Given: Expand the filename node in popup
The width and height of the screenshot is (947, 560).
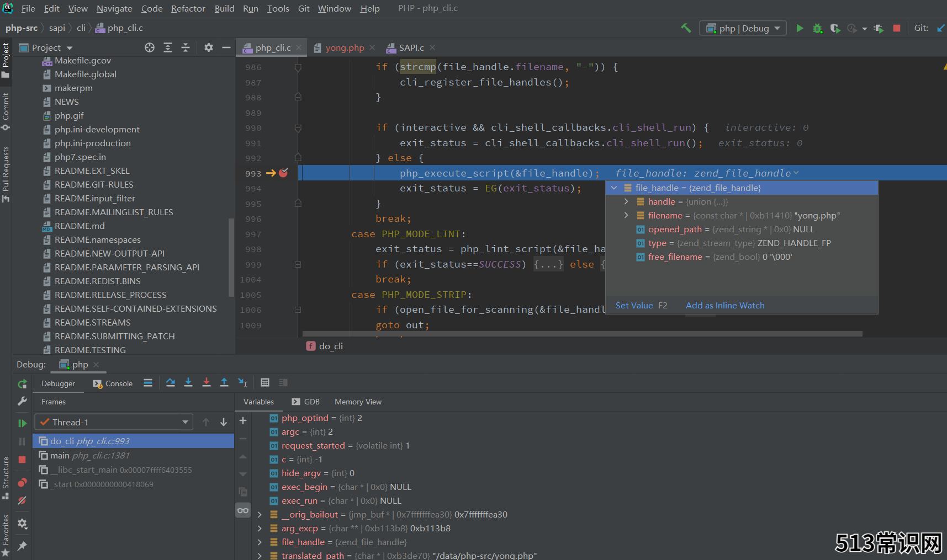Looking at the screenshot, I should 626,215.
